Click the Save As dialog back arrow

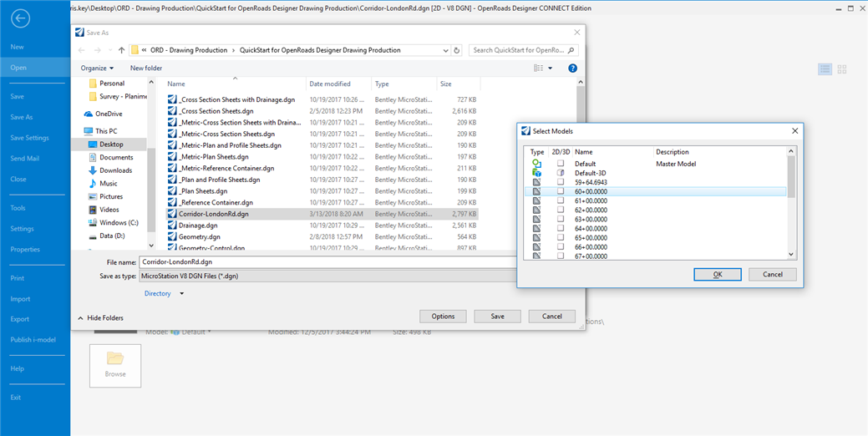pyautogui.click(x=81, y=50)
